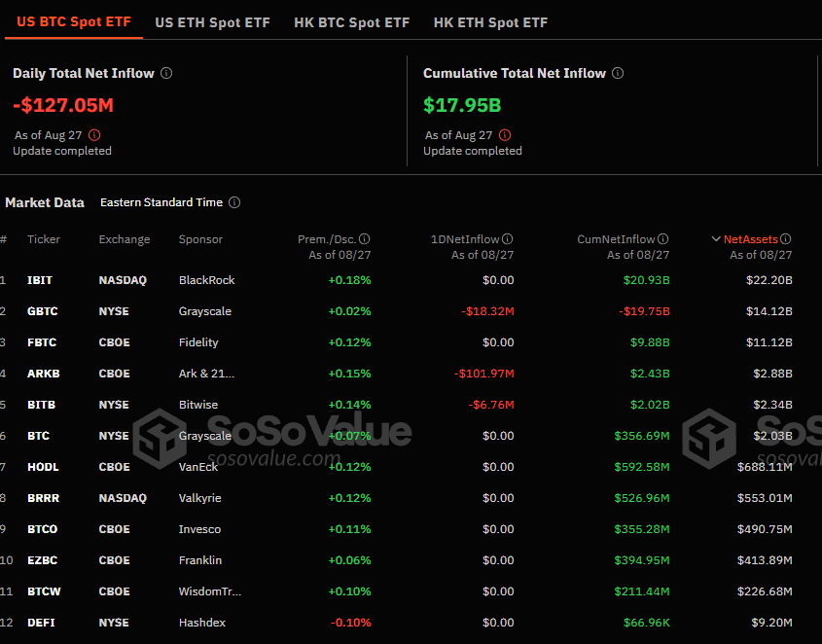This screenshot has width=822, height=644.
Task: Select the BlackRock sponsor entry
Action: (x=206, y=279)
